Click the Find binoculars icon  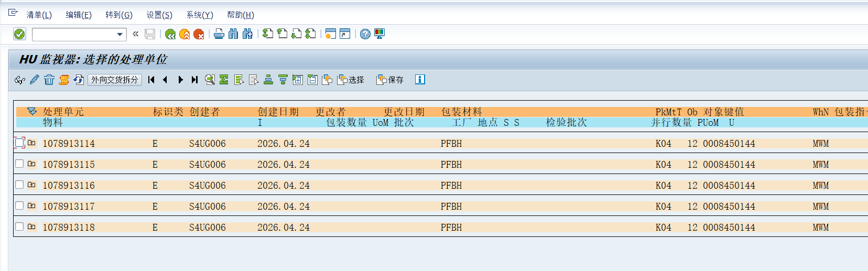pos(233,34)
